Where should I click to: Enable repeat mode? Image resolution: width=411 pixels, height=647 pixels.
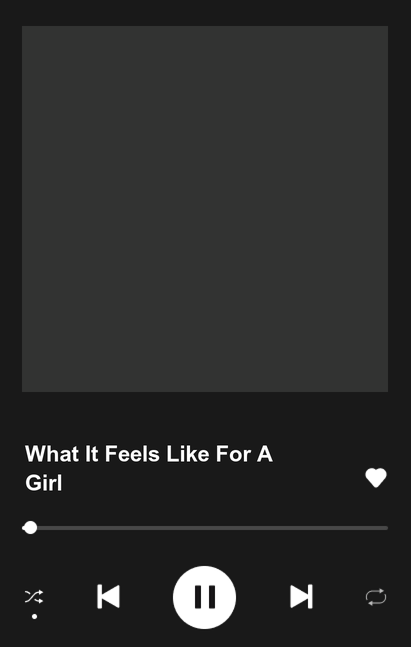(376, 597)
